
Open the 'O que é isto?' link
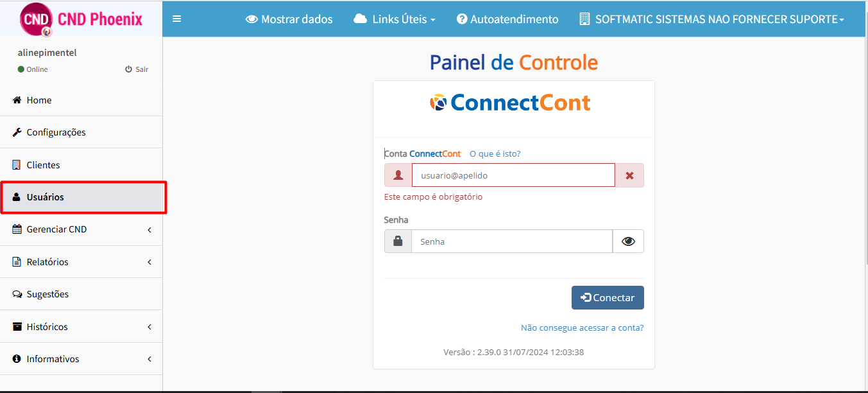(495, 154)
